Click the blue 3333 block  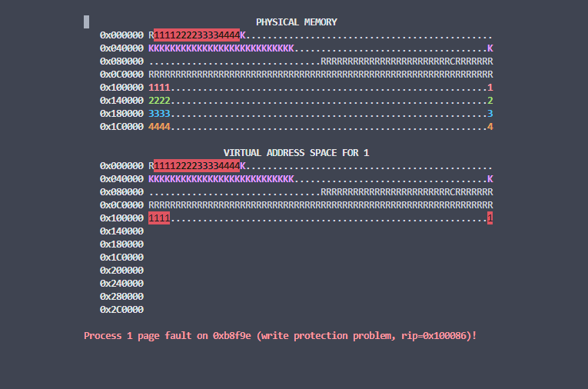159,114
